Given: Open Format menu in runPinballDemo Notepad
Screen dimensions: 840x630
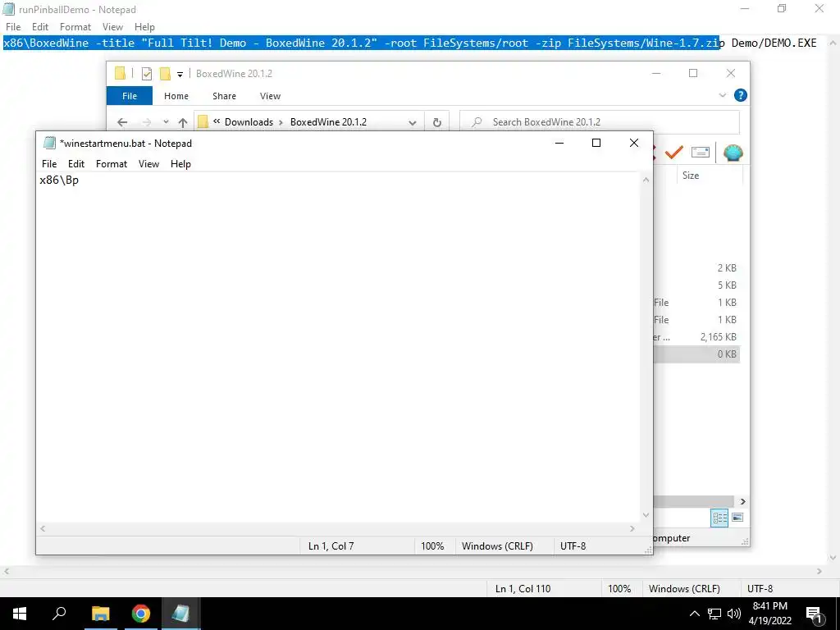Looking at the screenshot, I should 75,27.
